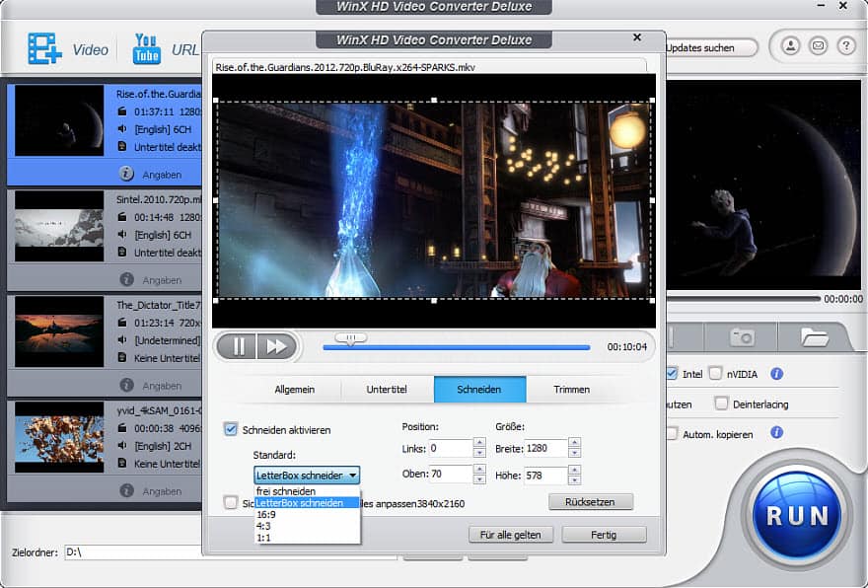Click the Höhe height input field
The width and height of the screenshot is (868, 588).
[545, 476]
